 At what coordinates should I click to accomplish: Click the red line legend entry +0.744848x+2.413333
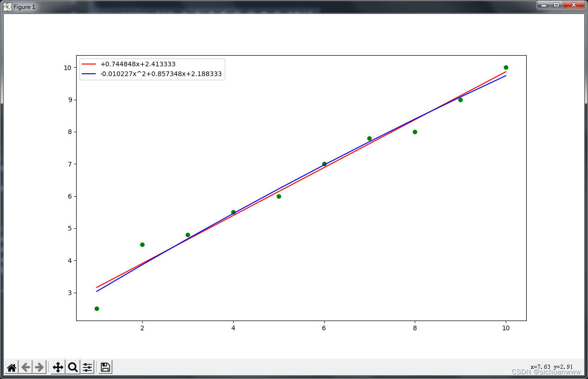tap(138, 64)
